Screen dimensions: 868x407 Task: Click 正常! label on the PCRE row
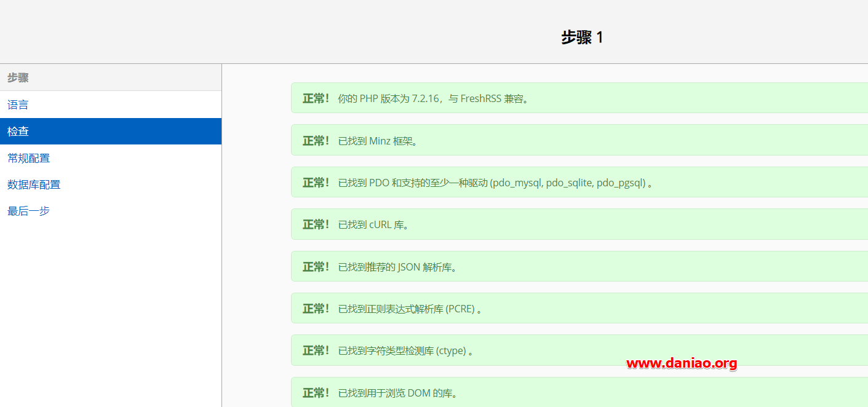click(316, 309)
